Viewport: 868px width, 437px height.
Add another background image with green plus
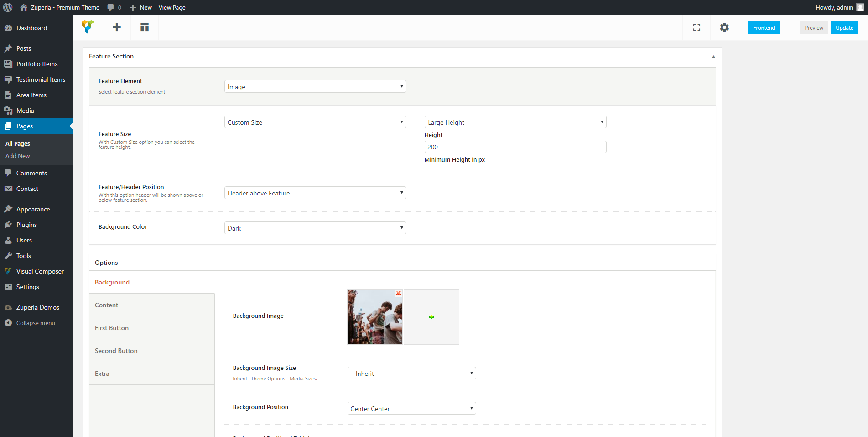(x=431, y=317)
